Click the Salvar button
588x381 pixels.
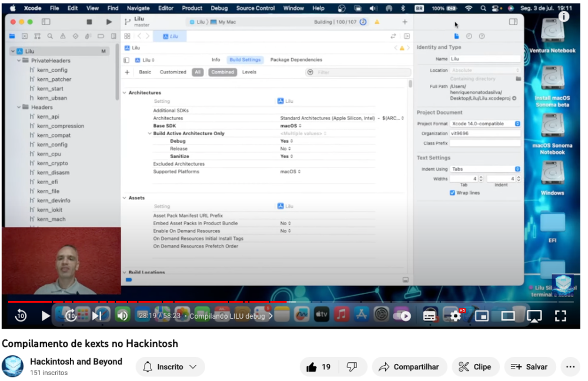pos(529,367)
